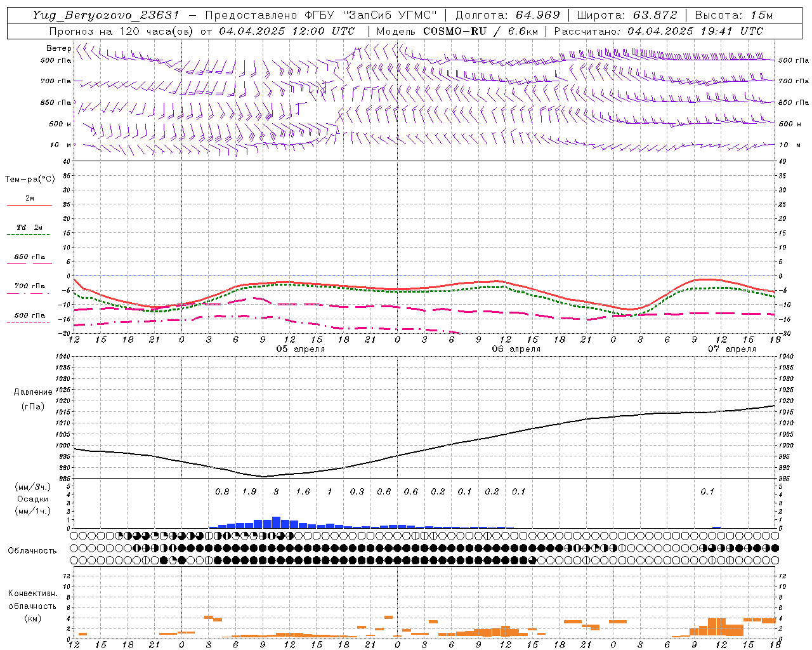This screenshot has height=650, width=812.
Task: Select the '0.3' precipitation amount
Action: click(357, 491)
